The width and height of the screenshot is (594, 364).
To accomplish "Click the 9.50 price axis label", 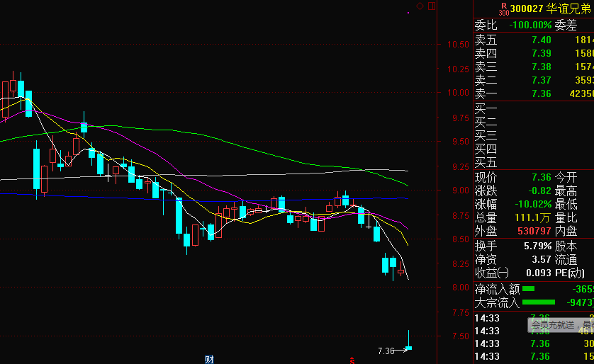I will coord(461,142).
